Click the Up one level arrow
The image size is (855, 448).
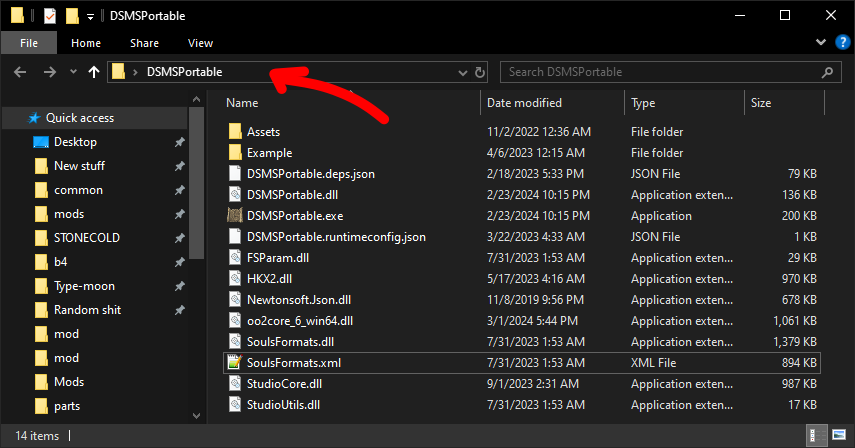(94, 72)
